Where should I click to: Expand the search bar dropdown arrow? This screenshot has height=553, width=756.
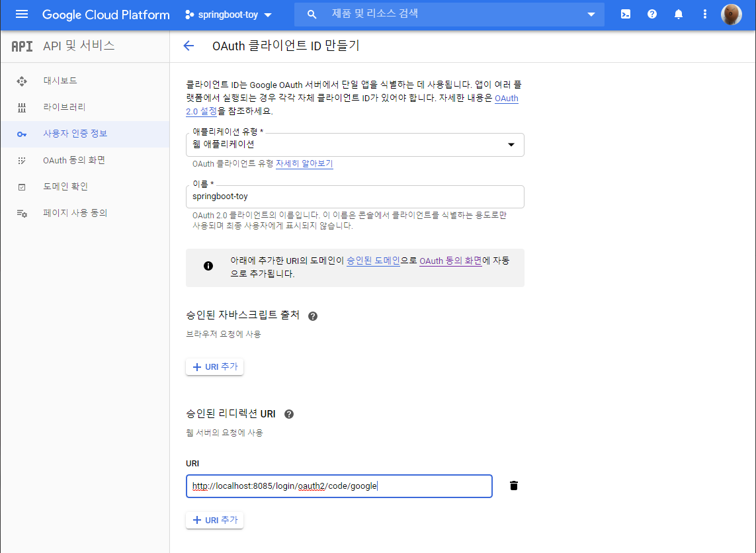tap(591, 15)
